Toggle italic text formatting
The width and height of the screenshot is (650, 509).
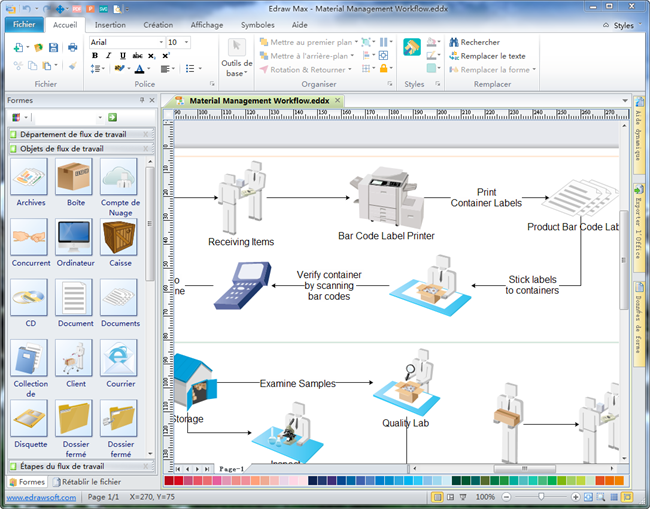[108, 56]
